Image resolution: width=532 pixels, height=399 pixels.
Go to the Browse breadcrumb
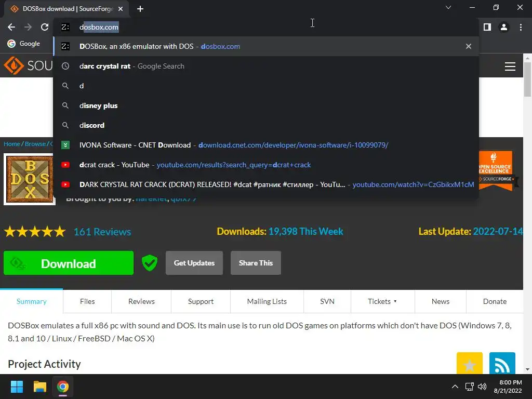click(35, 144)
